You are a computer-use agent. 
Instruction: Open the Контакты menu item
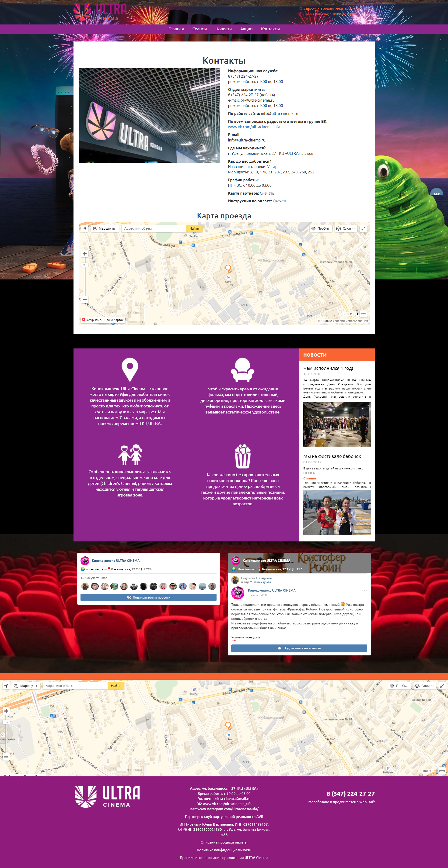(270, 29)
